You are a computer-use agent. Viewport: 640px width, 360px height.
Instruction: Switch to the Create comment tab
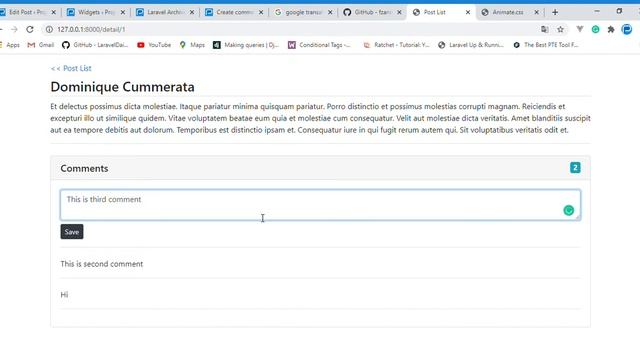point(234,12)
